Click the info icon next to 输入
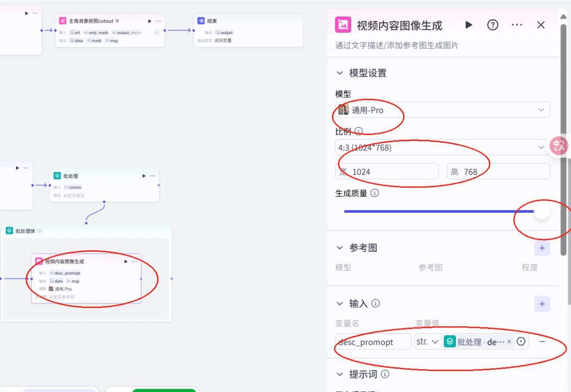Viewport: 571px width, 392px height. [375, 303]
